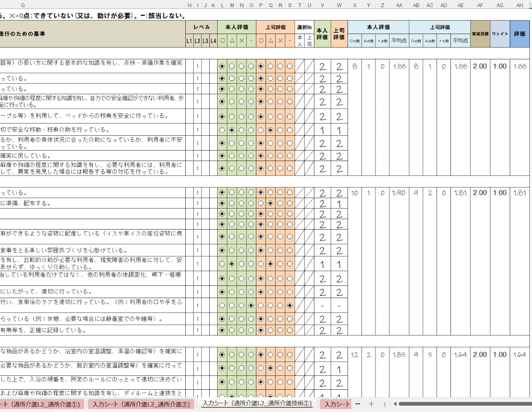Select 上司評価 ○ radio for 食事後のケア row
532x412 pixels.
pos(261,306)
